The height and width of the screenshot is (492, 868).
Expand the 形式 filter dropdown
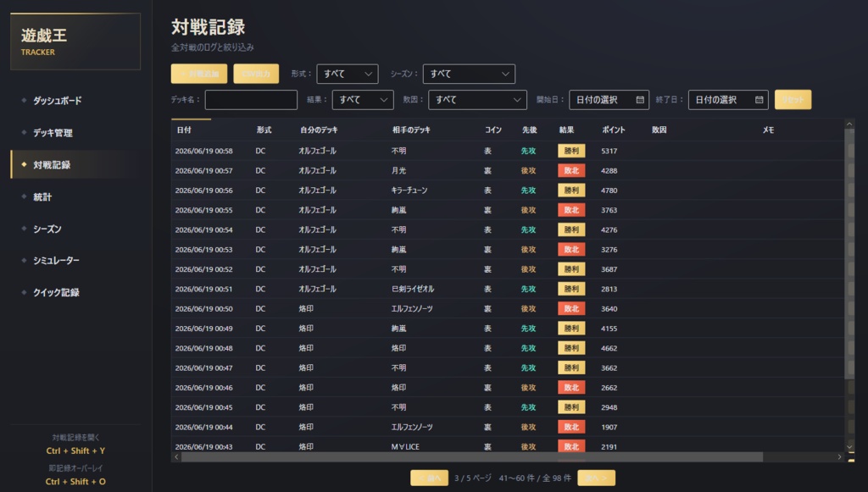pos(347,74)
